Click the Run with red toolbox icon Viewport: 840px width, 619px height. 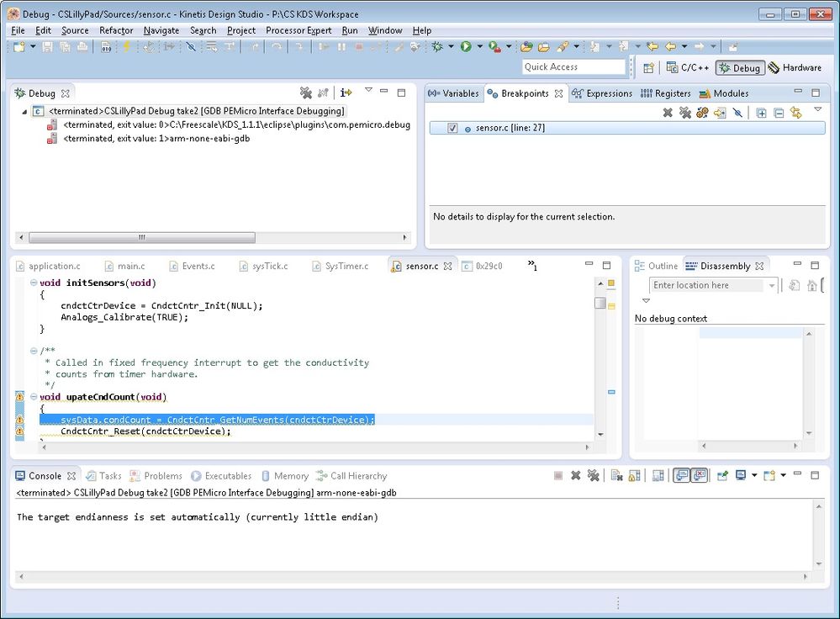(494, 47)
